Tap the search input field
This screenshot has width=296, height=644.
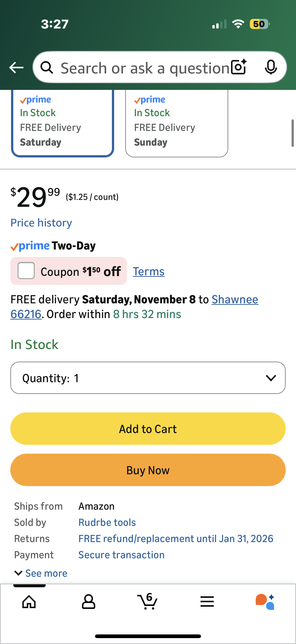145,68
